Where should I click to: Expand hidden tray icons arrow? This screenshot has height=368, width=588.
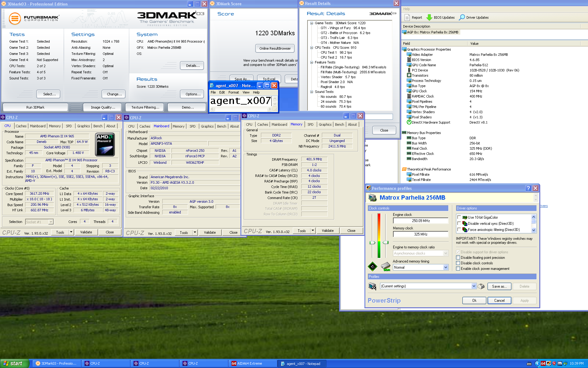pos(537,363)
